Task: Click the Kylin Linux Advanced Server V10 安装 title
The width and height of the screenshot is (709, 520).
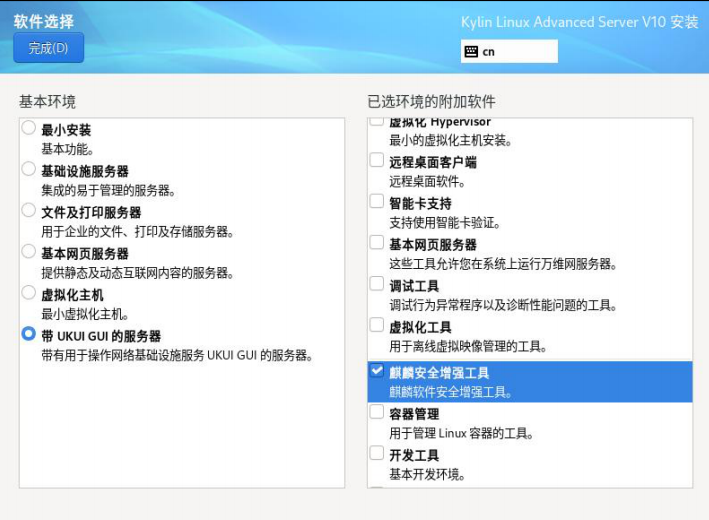Action: click(x=580, y=22)
